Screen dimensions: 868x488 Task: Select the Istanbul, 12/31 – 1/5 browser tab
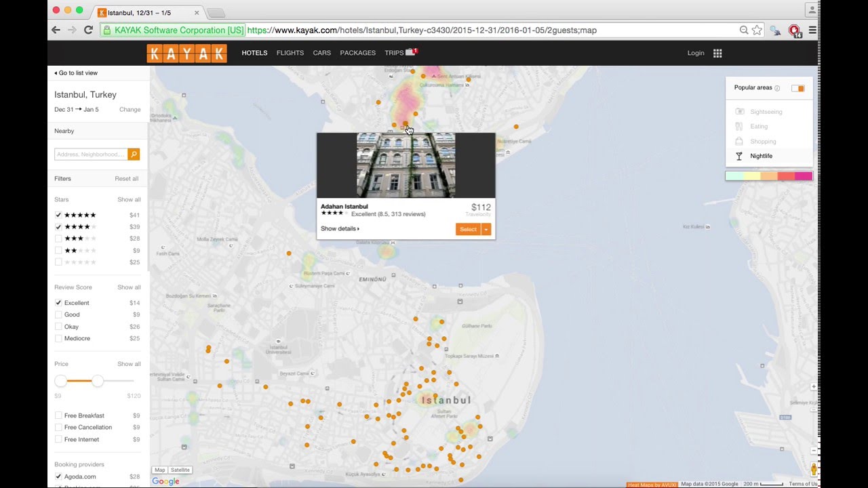point(147,12)
